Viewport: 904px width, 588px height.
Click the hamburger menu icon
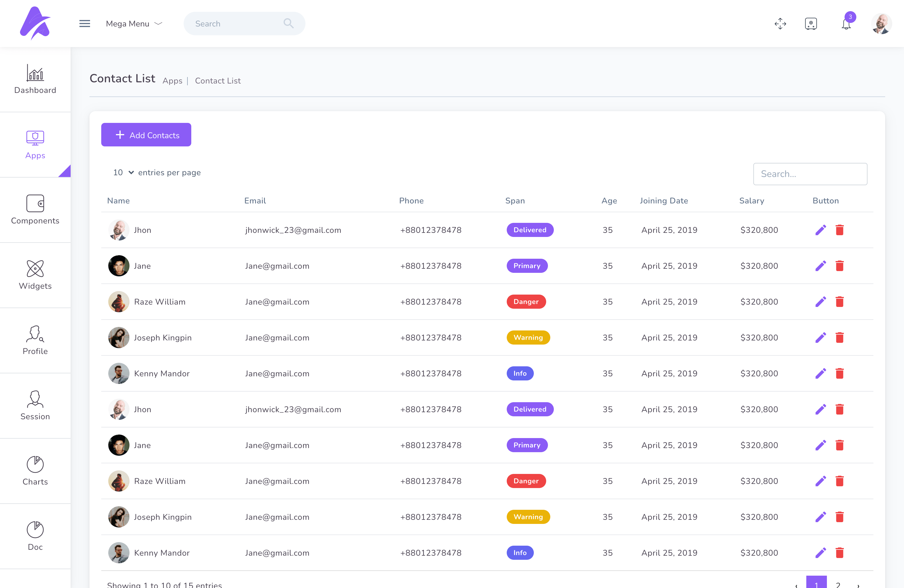point(84,24)
